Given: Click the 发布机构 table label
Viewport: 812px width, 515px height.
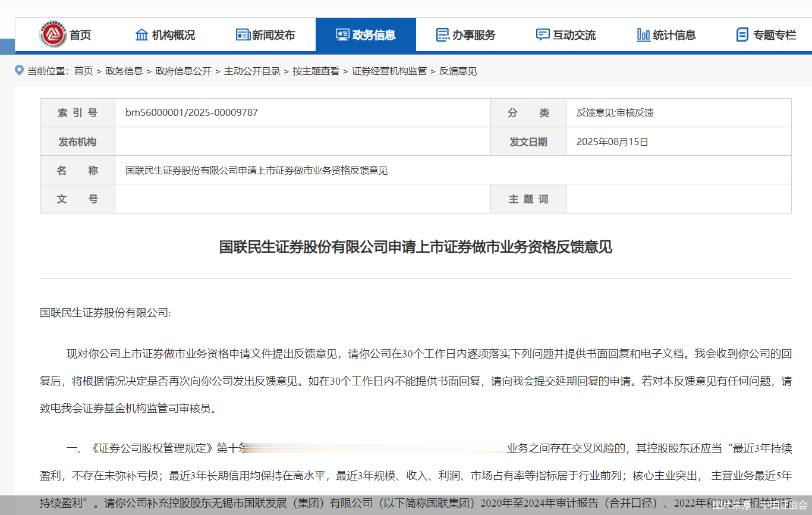Looking at the screenshot, I should 77,142.
